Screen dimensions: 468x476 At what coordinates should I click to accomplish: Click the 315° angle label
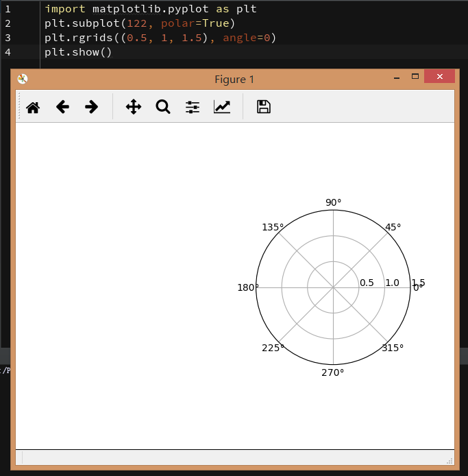tap(393, 348)
